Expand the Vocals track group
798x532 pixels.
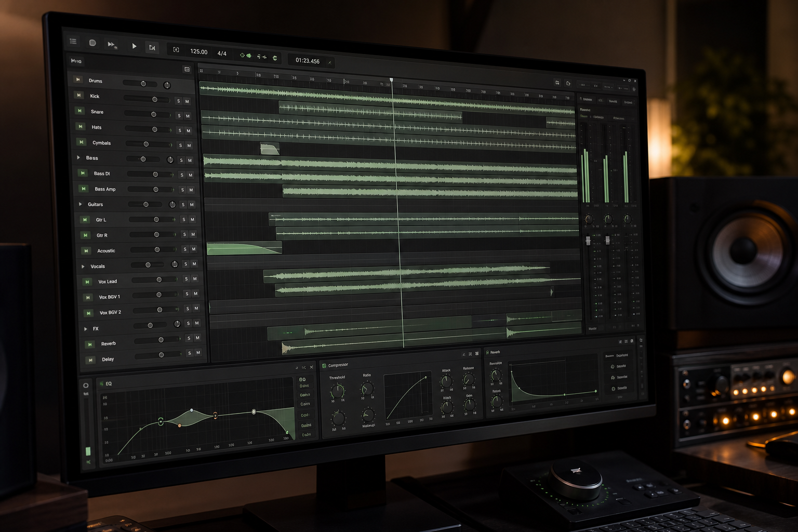(83, 266)
